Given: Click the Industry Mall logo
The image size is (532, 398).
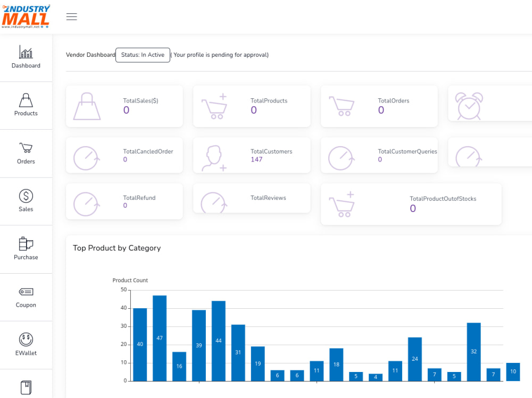Looking at the screenshot, I should [x=26, y=16].
